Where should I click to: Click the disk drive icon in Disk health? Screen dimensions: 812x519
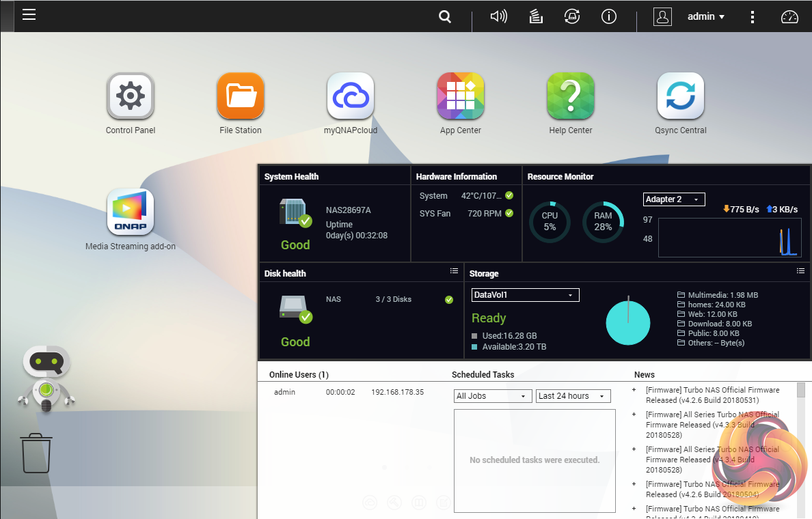pyautogui.click(x=296, y=309)
